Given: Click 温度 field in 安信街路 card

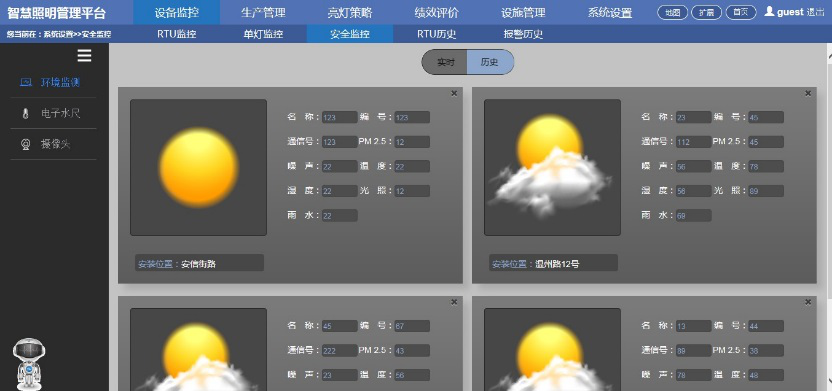Looking at the screenshot, I should (412, 167).
